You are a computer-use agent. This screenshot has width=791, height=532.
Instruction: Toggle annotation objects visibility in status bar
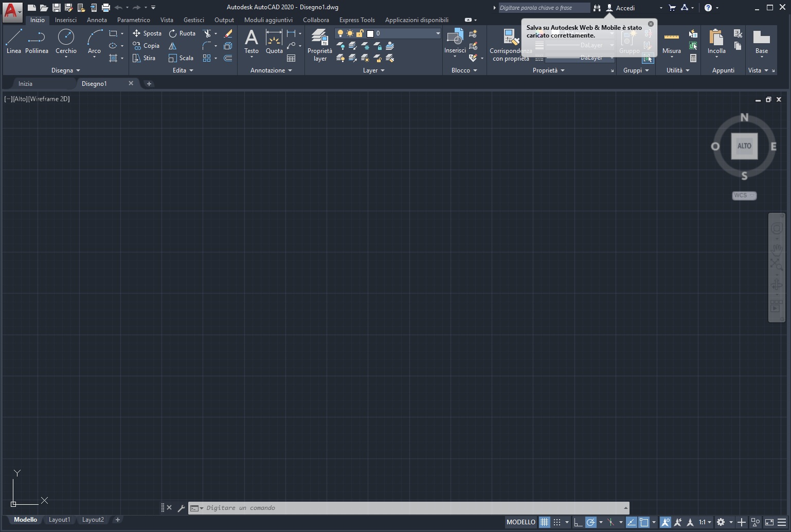(666, 522)
